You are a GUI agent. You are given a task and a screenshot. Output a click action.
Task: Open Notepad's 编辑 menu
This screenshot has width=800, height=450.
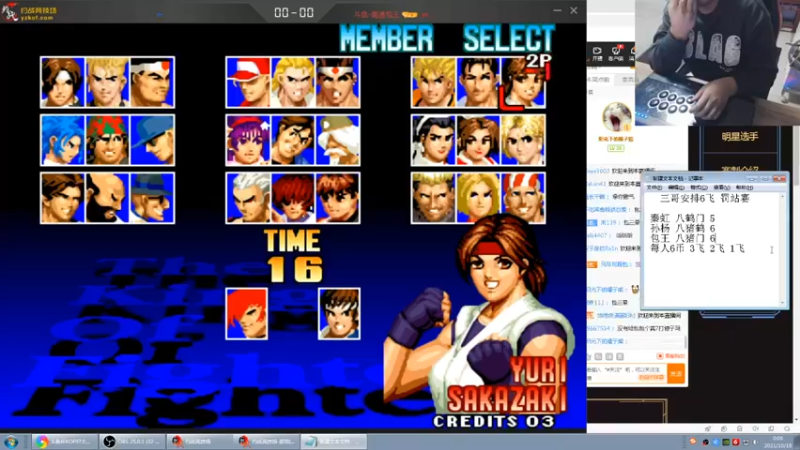tap(676, 188)
